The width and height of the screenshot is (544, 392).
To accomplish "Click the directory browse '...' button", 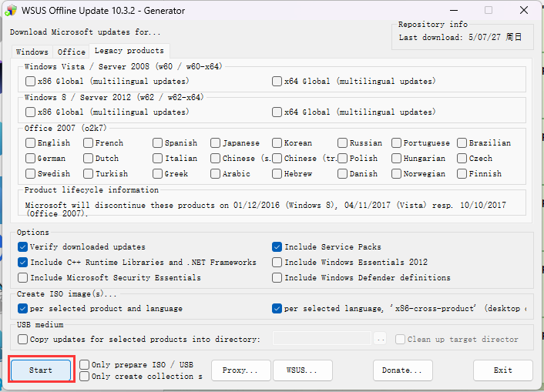I will pyautogui.click(x=380, y=339).
